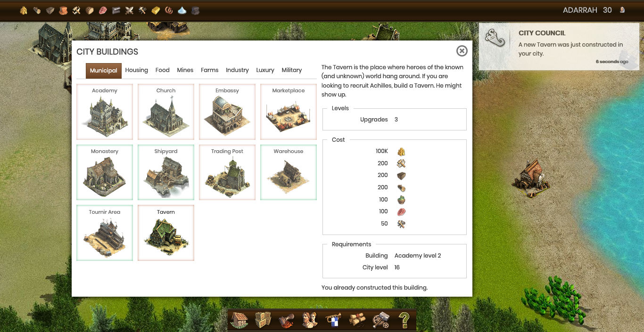Open the Farms tab

click(x=210, y=70)
